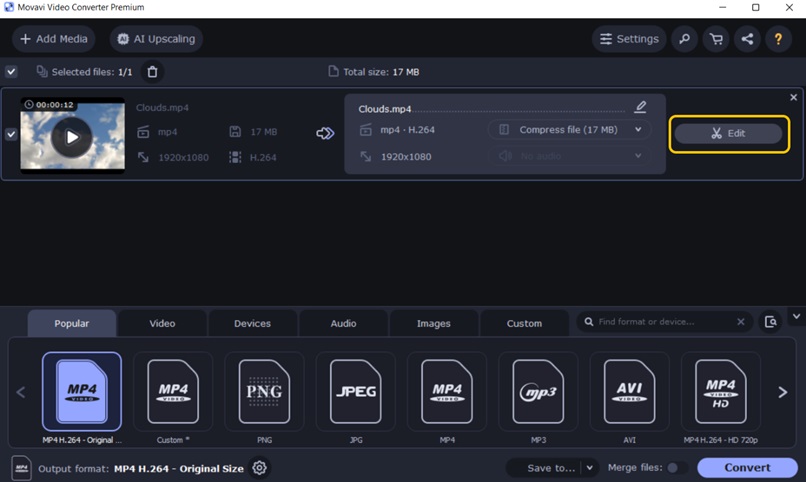Image resolution: width=806 pixels, height=482 pixels.
Task: Click the output Clouds.mp4 file name
Action: pos(385,109)
